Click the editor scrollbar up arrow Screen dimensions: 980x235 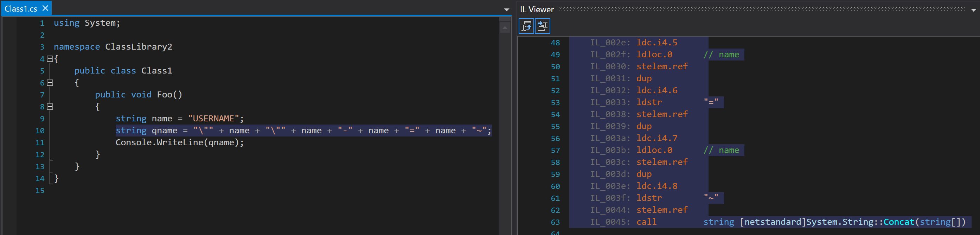[x=505, y=27]
